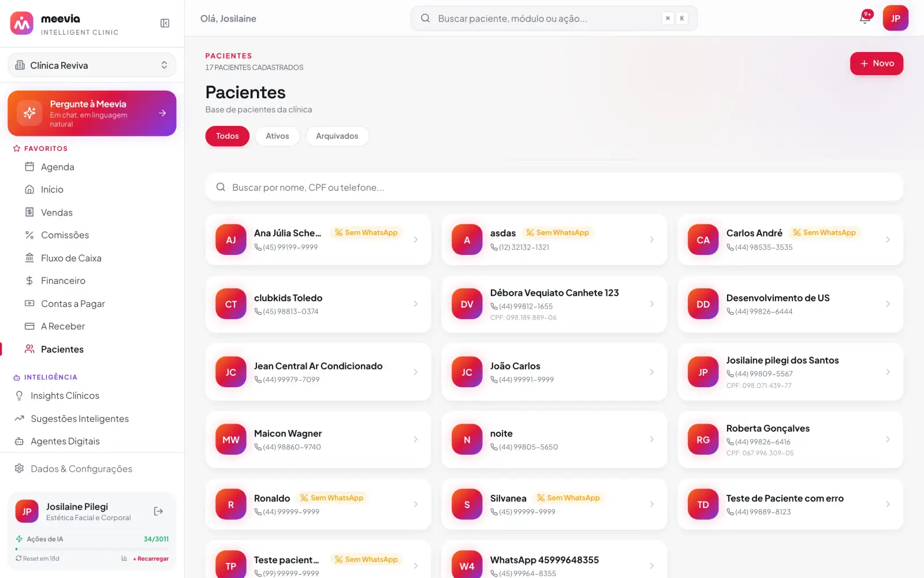Click the Ações de IA progress bar
The height and width of the screenshot is (578, 924).
point(92,549)
